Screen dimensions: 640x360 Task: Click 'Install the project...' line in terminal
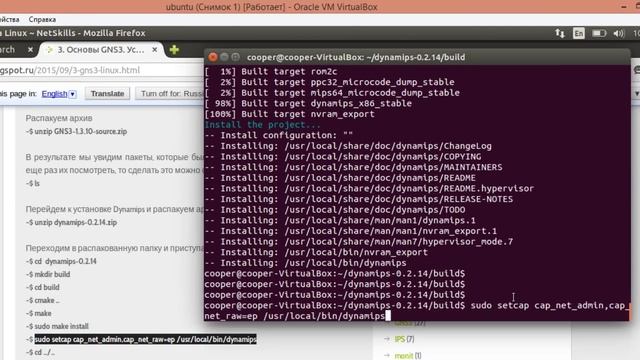pyautogui.click(x=262, y=124)
